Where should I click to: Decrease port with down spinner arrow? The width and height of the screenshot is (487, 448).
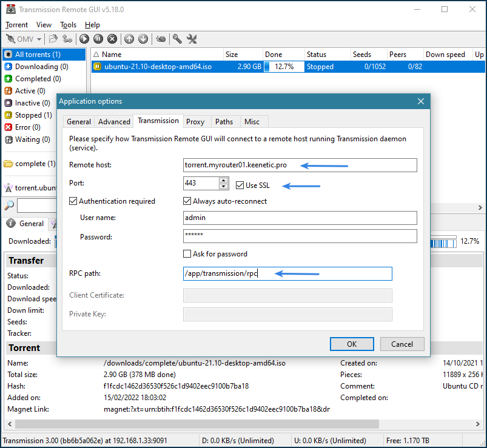[x=224, y=187]
